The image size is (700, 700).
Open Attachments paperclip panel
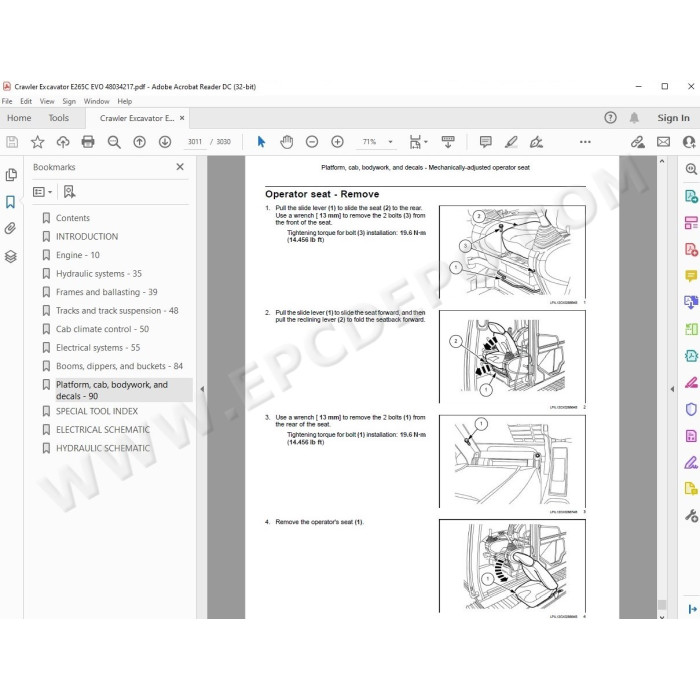click(x=10, y=229)
